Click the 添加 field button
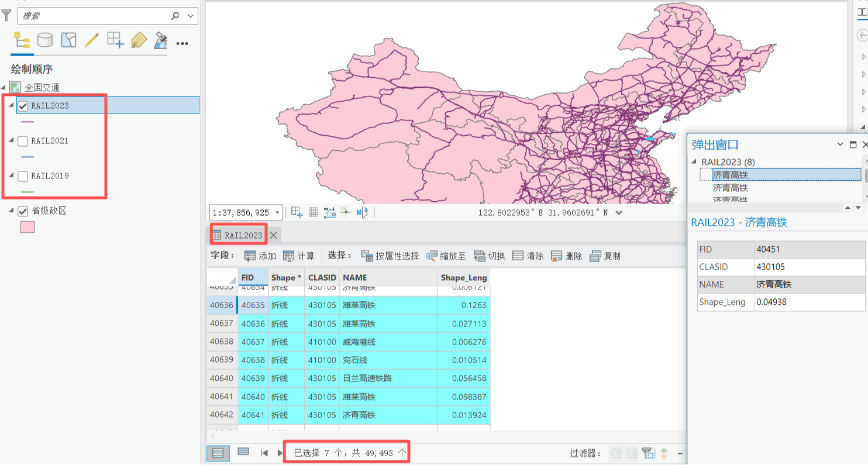This screenshot has height=465, width=868. click(x=260, y=256)
